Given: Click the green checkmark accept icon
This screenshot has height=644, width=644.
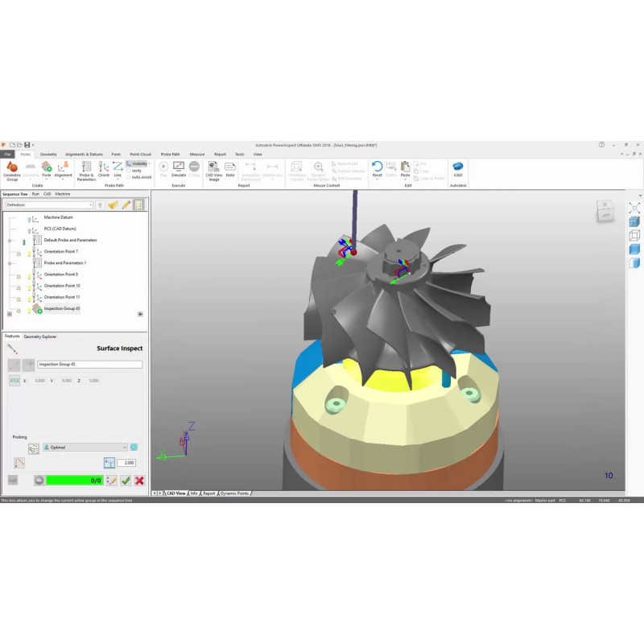Looking at the screenshot, I should coord(126,481).
